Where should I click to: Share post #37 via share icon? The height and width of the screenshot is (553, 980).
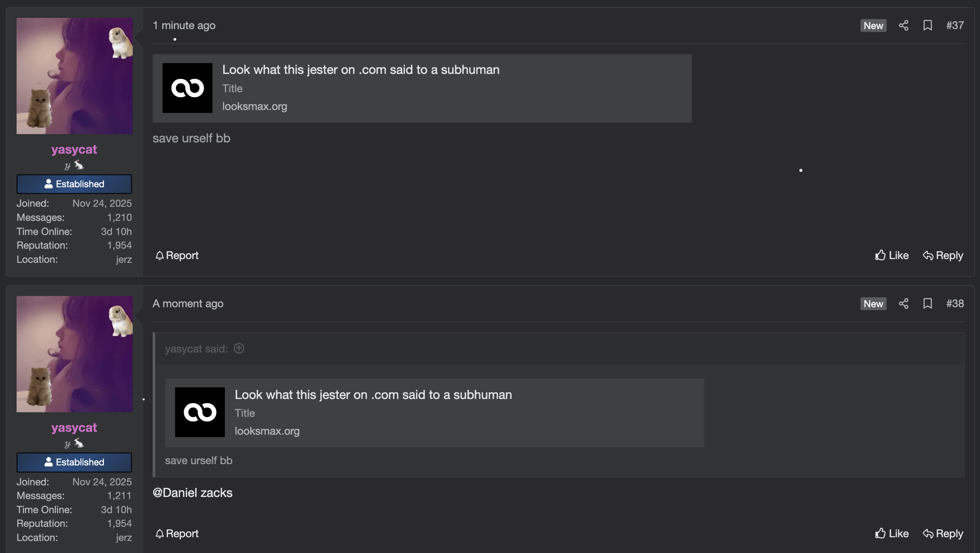[904, 25]
